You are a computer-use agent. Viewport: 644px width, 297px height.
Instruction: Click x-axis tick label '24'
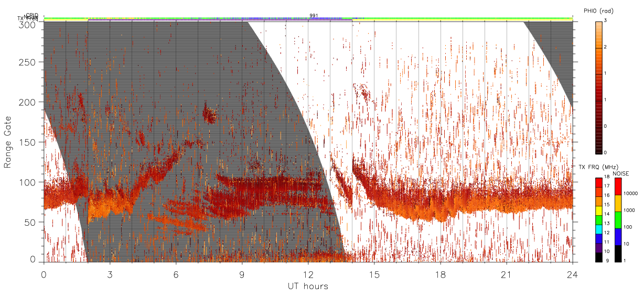click(x=572, y=274)
